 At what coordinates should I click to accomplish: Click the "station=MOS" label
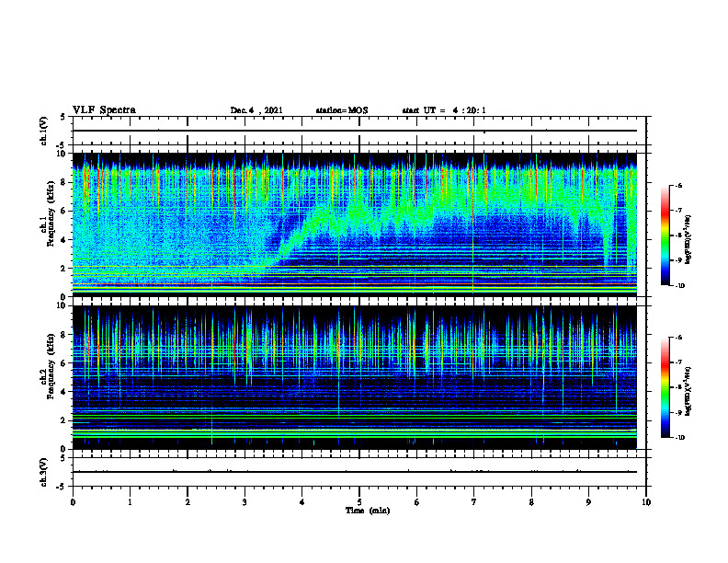tap(342, 110)
